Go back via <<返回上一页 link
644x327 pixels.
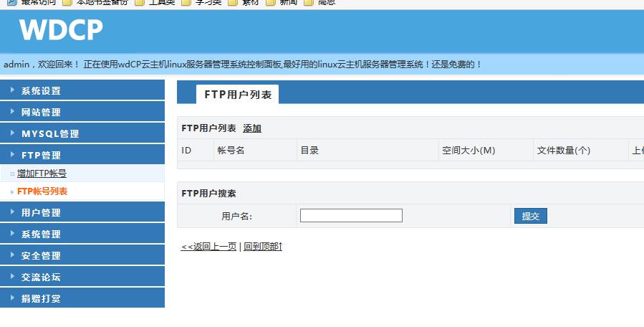pyautogui.click(x=208, y=247)
